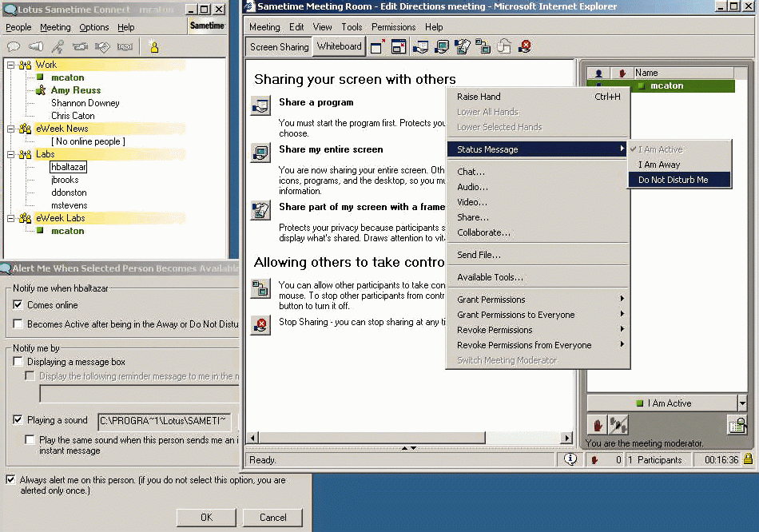Uncheck the 'Playing a sound' checkbox

[x=18, y=419]
